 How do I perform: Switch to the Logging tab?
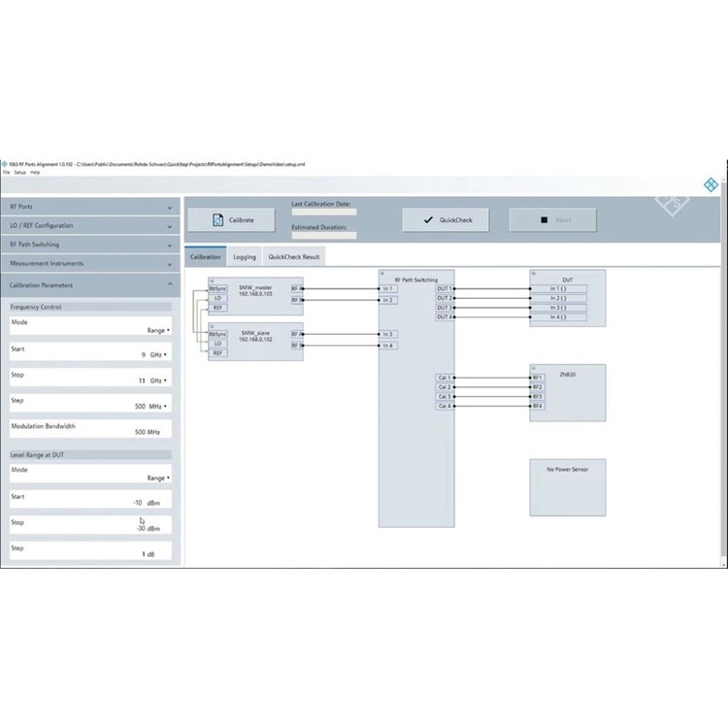[245, 257]
